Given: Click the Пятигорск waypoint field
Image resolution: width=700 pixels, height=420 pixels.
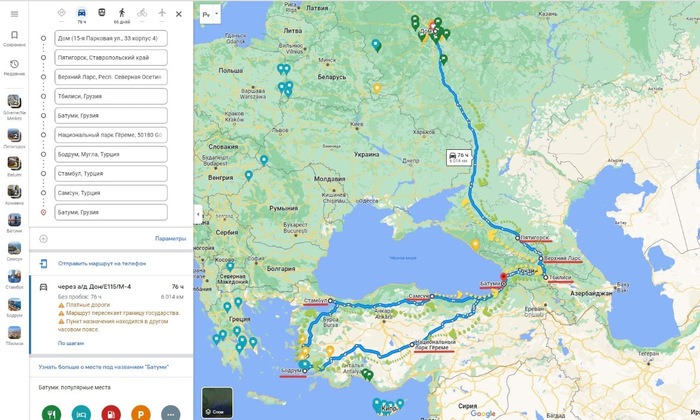Looking at the screenshot, I should pyautogui.click(x=111, y=58).
